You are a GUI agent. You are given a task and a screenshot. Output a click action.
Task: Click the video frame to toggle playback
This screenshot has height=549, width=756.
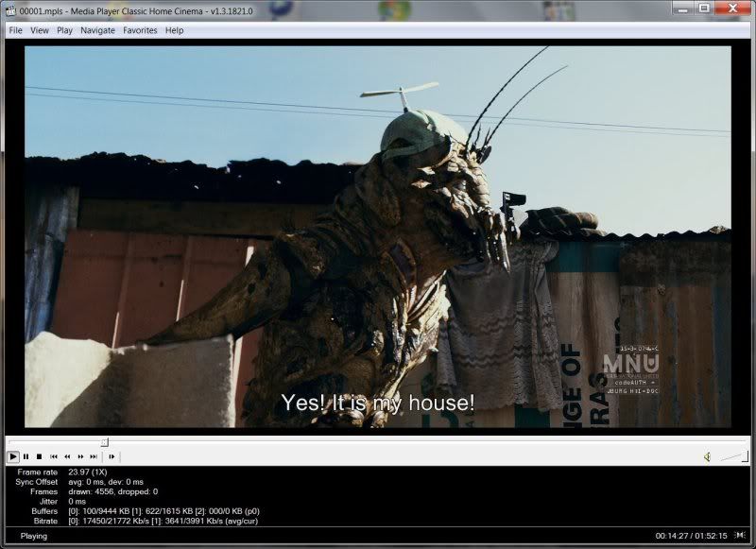coord(378,236)
